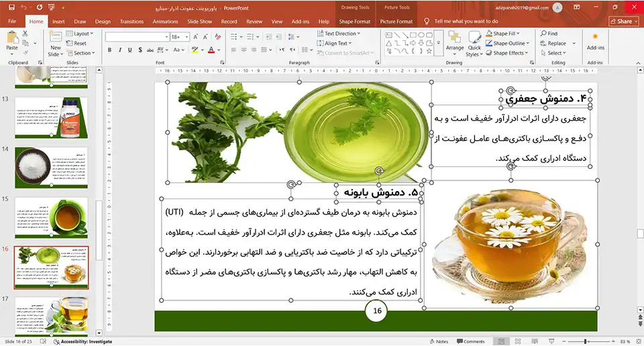Toggle text Shadow (S) formatting

click(x=140, y=50)
